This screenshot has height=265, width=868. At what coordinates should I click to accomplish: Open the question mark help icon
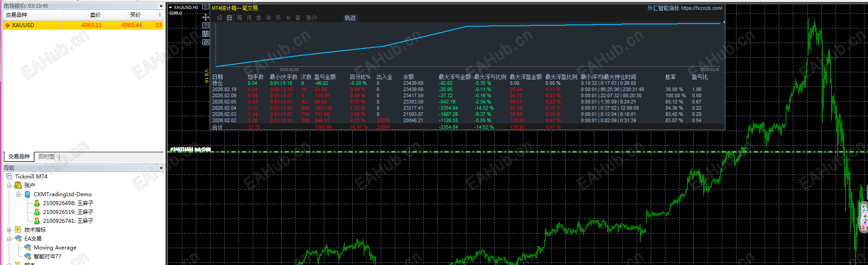tap(206, 25)
